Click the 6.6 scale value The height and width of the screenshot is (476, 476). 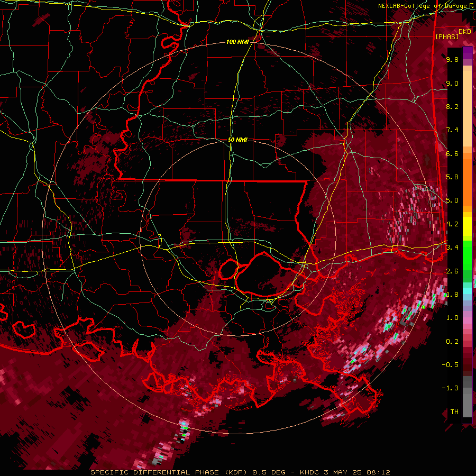(x=452, y=153)
